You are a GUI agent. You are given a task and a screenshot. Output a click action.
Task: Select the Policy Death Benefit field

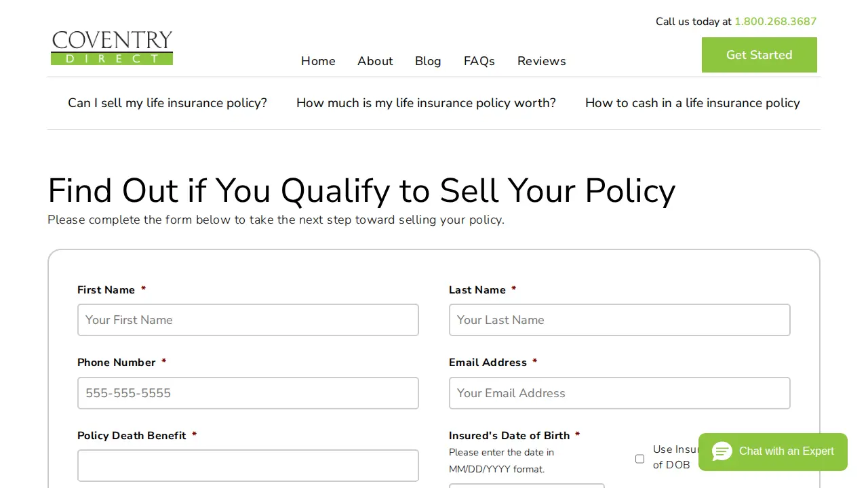tap(248, 466)
